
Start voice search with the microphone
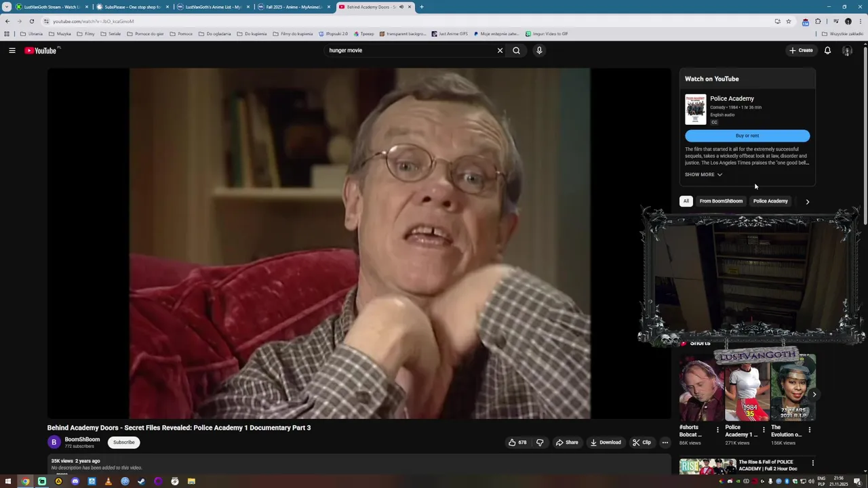pyautogui.click(x=539, y=50)
